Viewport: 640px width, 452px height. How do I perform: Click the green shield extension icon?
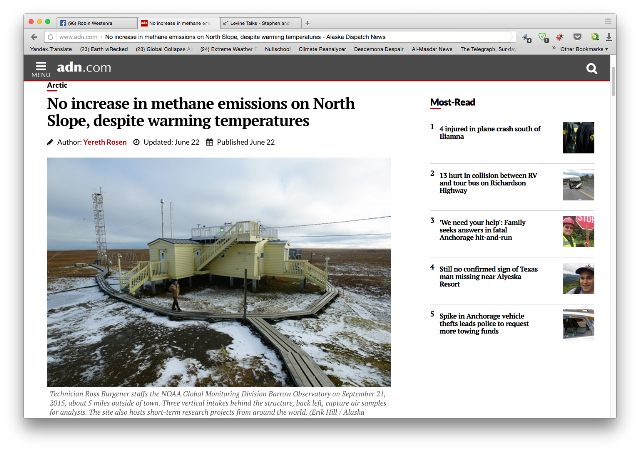[x=543, y=38]
